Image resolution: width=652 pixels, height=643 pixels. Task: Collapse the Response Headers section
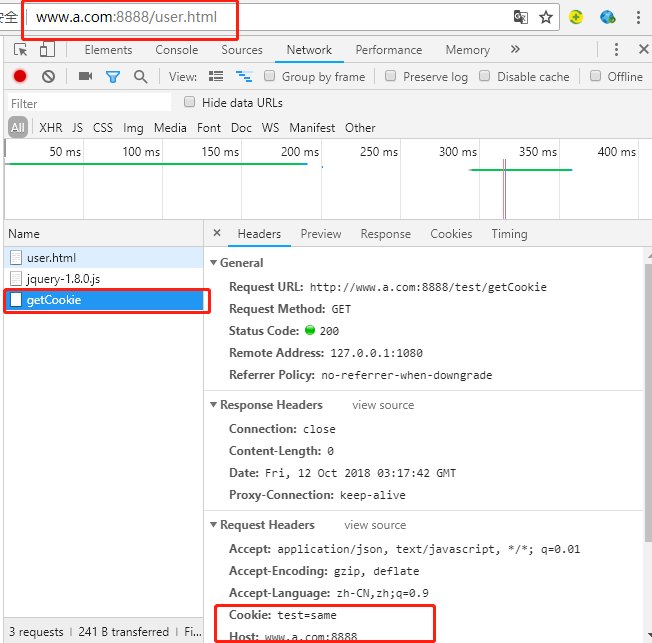click(213, 404)
